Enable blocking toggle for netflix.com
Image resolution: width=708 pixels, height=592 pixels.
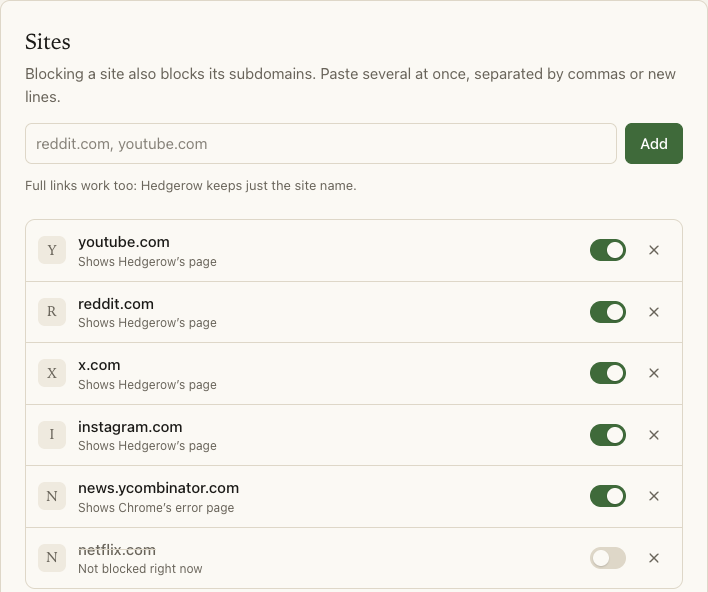pos(608,558)
